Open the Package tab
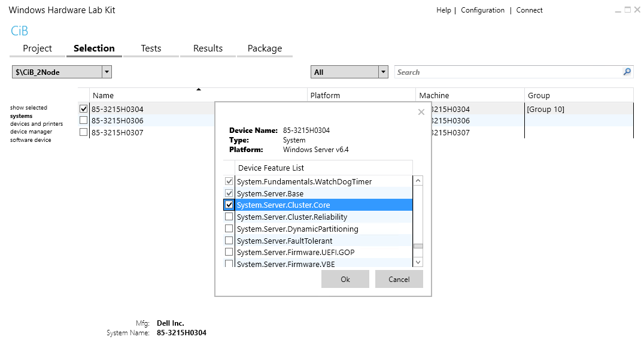The width and height of the screenshot is (644, 358). pos(265,48)
